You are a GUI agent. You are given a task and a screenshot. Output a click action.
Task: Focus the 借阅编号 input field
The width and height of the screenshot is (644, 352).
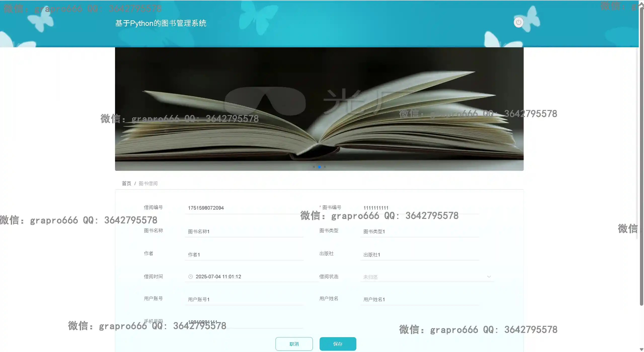click(244, 208)
